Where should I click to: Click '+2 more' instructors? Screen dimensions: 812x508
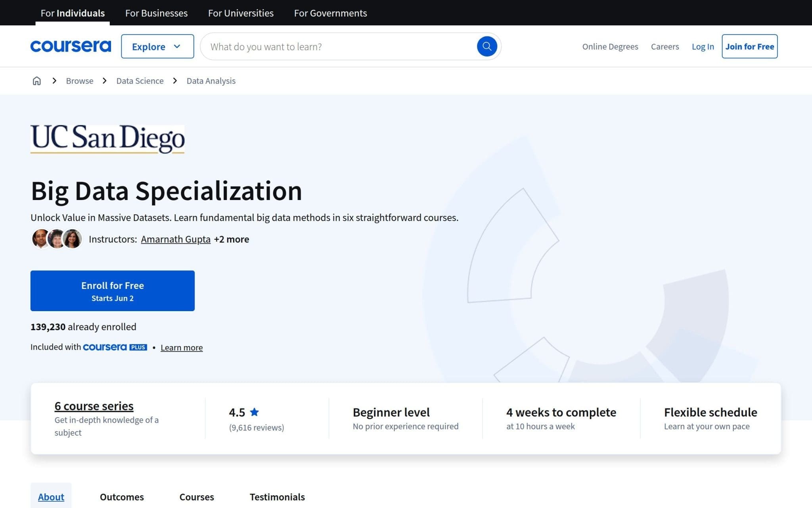pyautogui.click(x=232, y=239)
